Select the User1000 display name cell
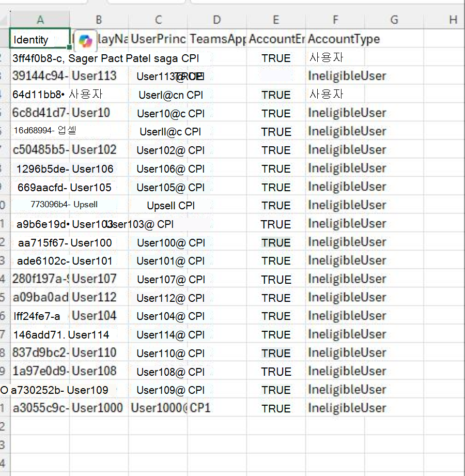Viewport: 465px width, 476px height. tap(99, 408)
